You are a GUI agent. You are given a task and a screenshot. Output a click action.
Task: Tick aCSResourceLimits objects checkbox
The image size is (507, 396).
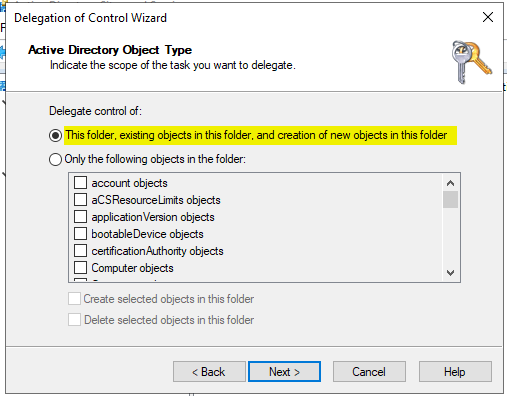click(x=80, y=200)
